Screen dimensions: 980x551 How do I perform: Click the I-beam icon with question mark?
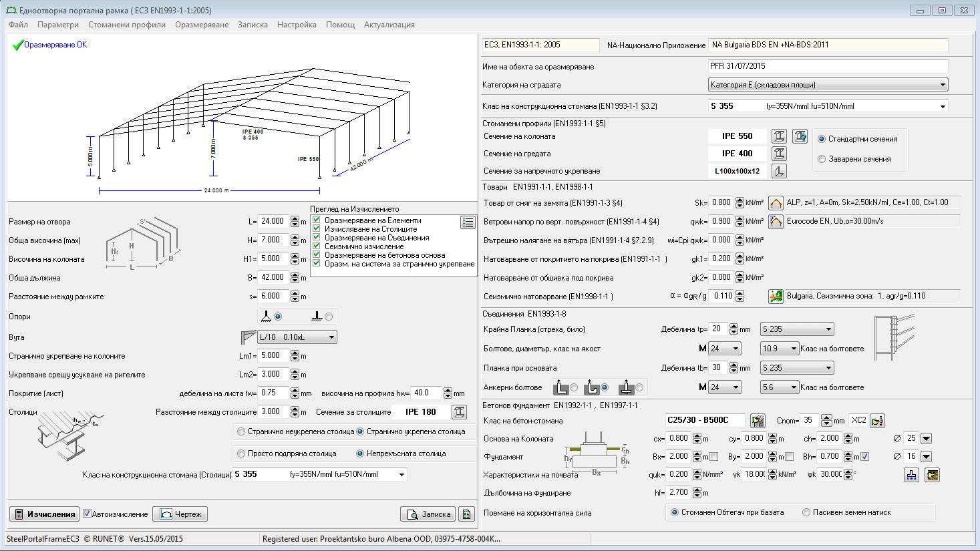799,136
